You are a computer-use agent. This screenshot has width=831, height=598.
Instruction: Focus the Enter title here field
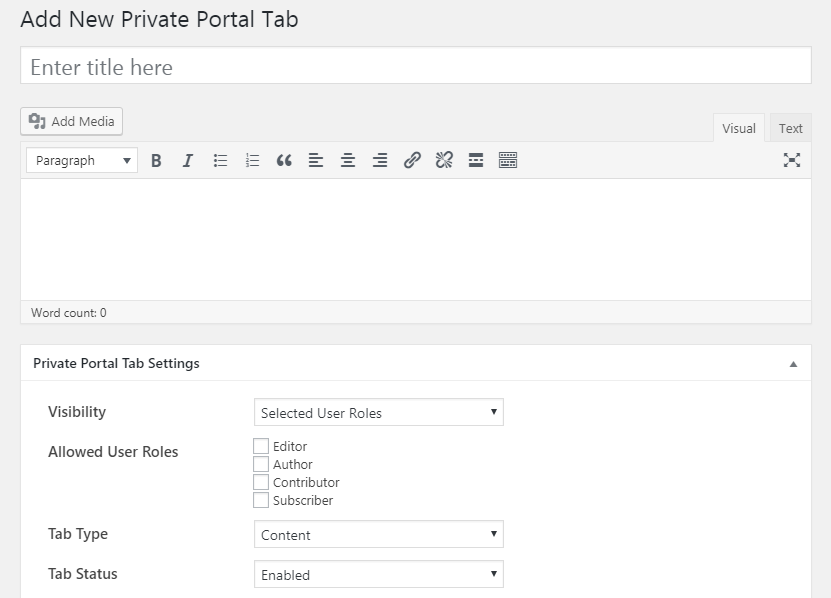click(416, 65)
